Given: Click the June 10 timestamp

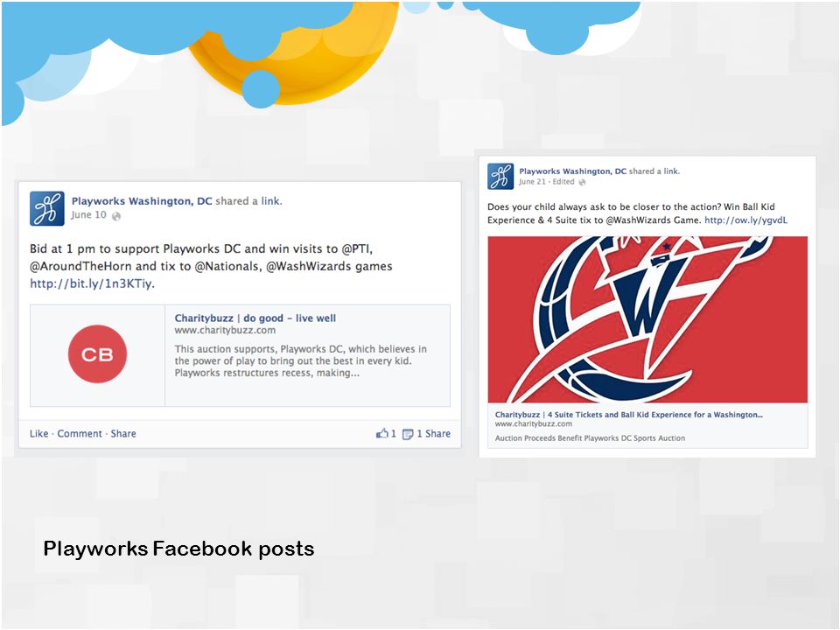Looking at the screenshot, I should tap(89, 215).
